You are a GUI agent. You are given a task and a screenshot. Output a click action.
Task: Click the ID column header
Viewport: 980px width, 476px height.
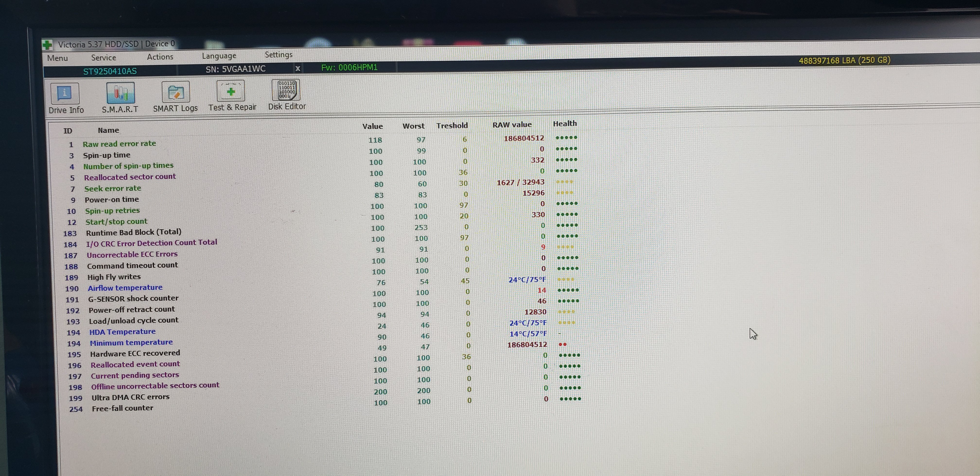[x=68, y=131]
